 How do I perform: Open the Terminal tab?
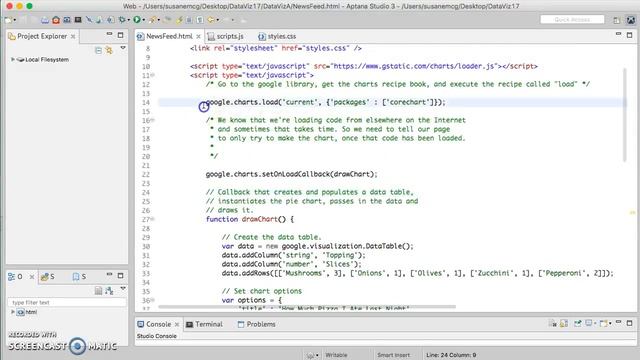click(x=204, y=324)
